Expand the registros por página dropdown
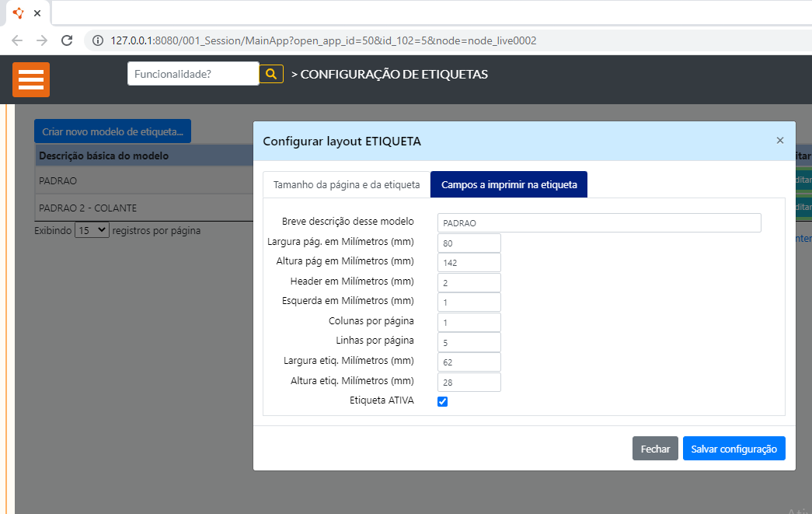The height and width of the screenshot is (514, 812). click(92, 231)
